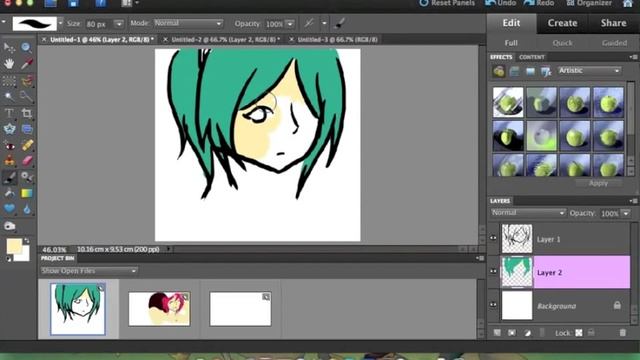
Task: Click the Undo button
Action: [x=500, y=3]
